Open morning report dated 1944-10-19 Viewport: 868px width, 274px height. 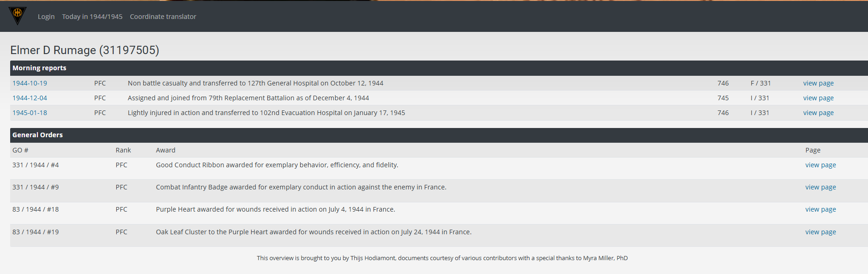[x=30, y=83]
